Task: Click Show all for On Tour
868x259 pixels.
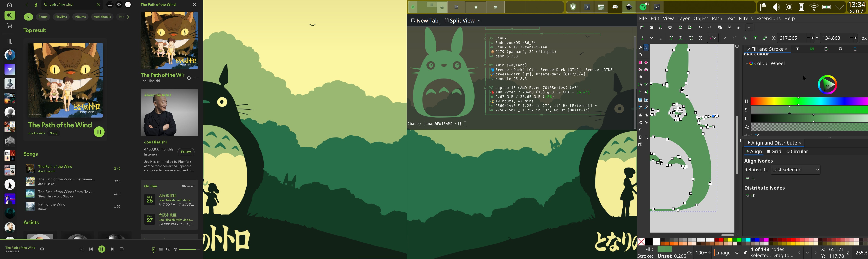Action: 188,186
